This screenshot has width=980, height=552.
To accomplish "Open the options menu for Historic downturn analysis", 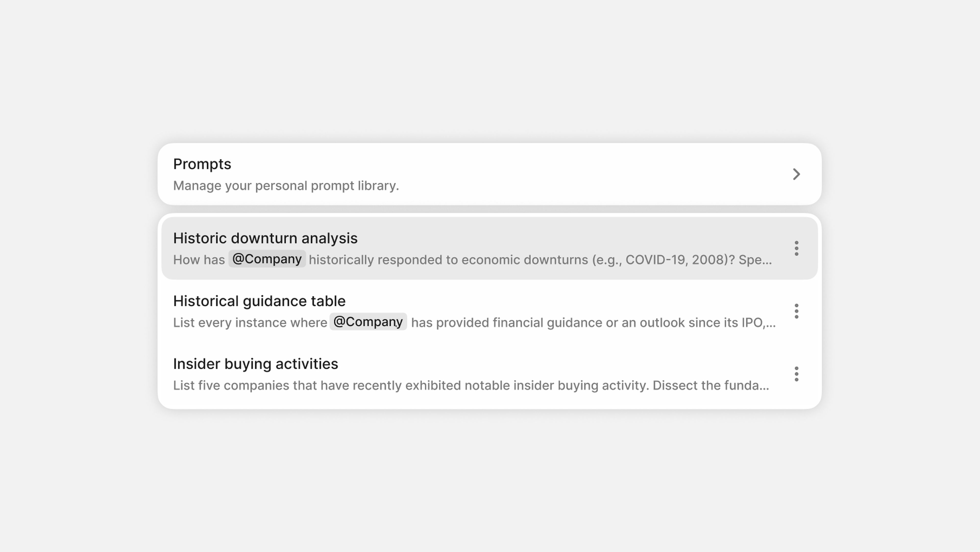I will (x=796, y=249).
